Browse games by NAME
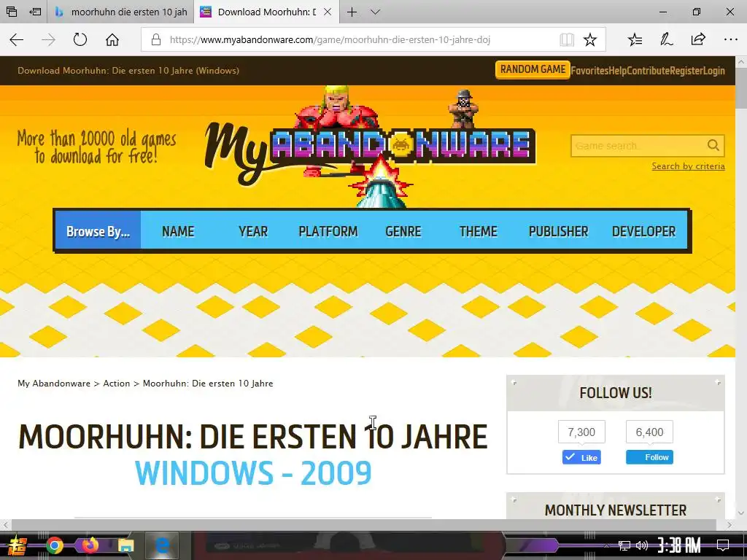This screenshot has width=747, height=560. [178, 231]
